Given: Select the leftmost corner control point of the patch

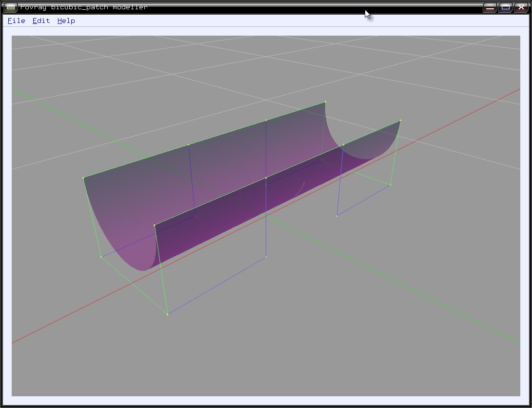Looking at the screenshot, I should pos(83,178).
